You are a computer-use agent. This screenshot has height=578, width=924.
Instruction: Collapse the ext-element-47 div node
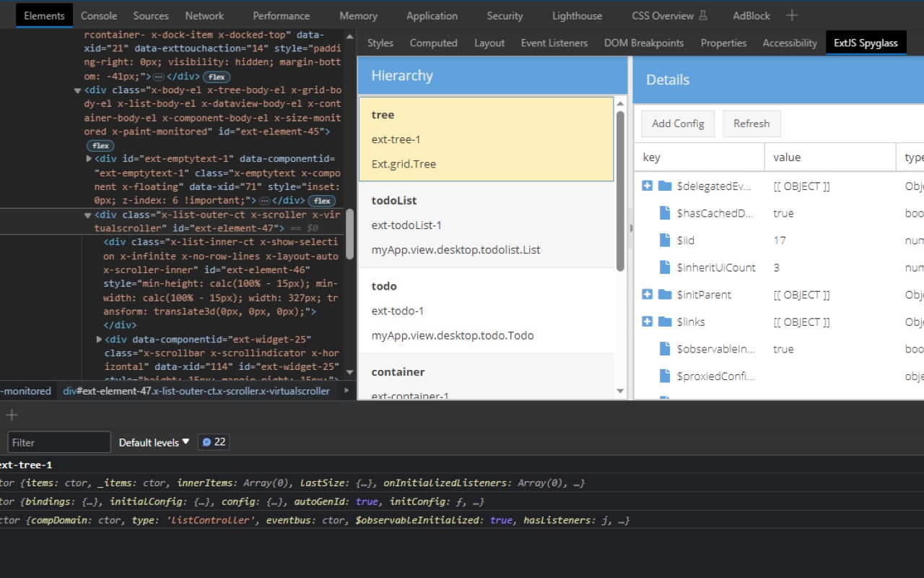(x=88, y=215)
